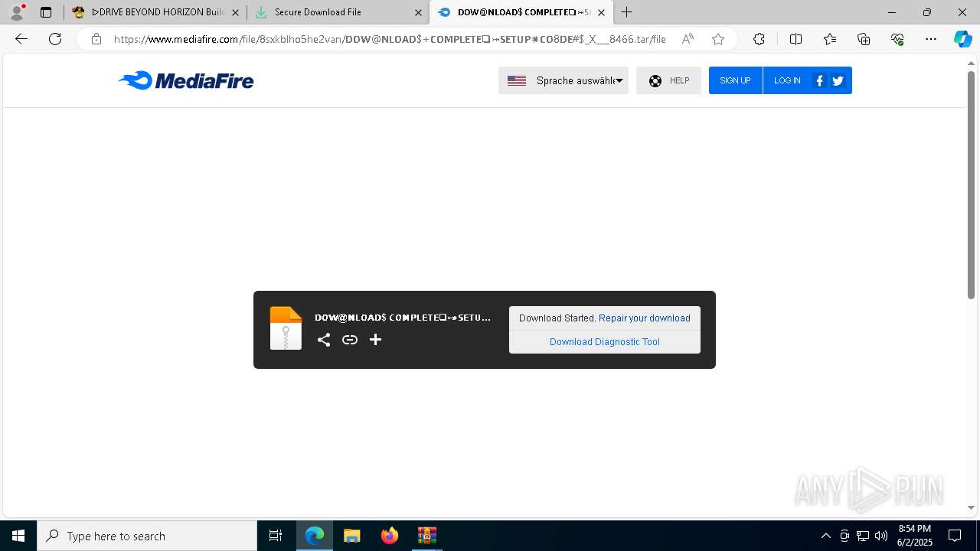Open Collections icon in toolbar

(x=864, y=39)
